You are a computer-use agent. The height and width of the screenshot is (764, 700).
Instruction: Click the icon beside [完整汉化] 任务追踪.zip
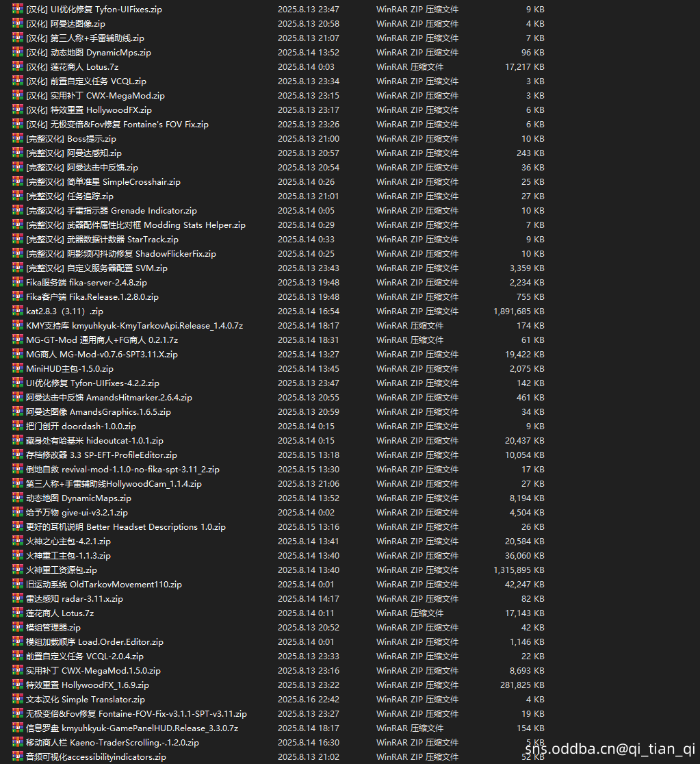click(18, 196)
